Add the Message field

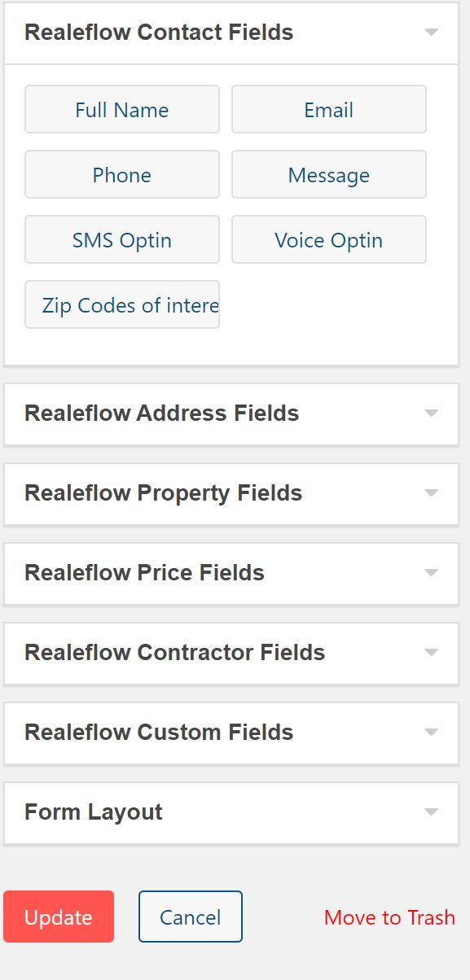tap(329, 174)
